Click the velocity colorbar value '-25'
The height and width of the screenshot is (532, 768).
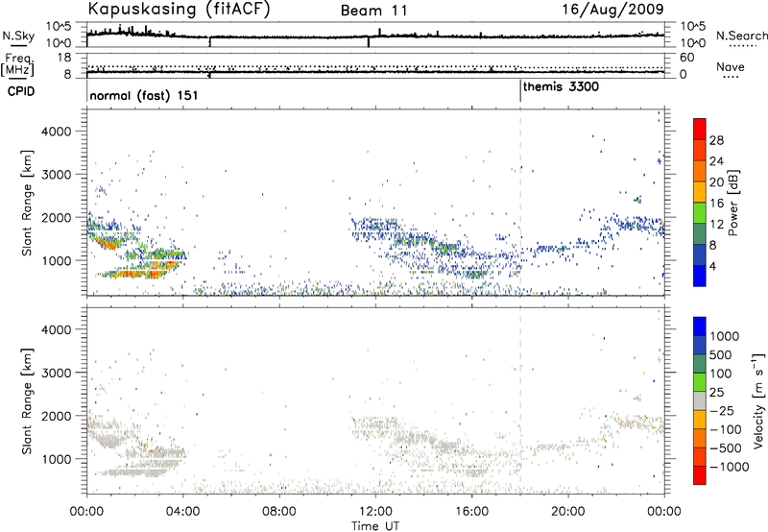click(x=722, y=410)
